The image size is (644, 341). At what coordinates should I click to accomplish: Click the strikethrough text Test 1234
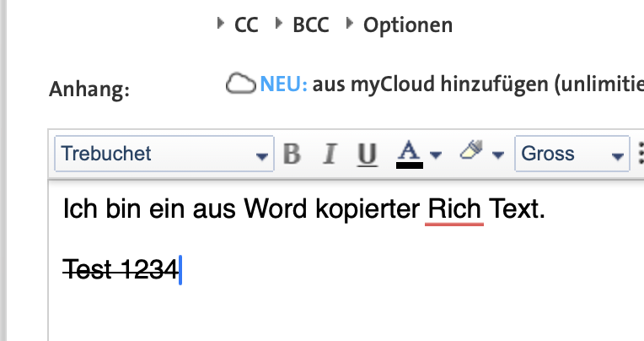(x=120, y=269)
